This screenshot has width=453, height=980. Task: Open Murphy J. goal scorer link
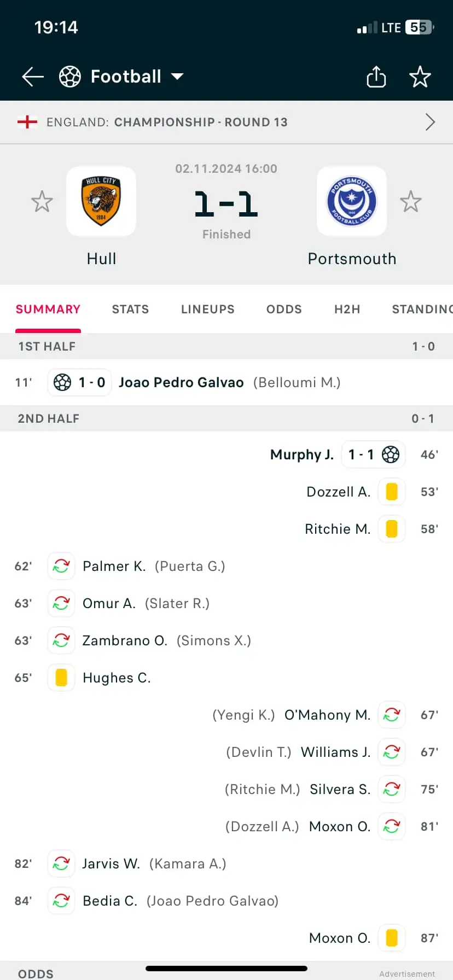click(302, 454)
